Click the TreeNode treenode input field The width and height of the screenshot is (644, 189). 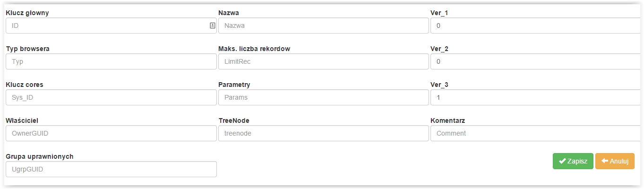tap(323, 133)
